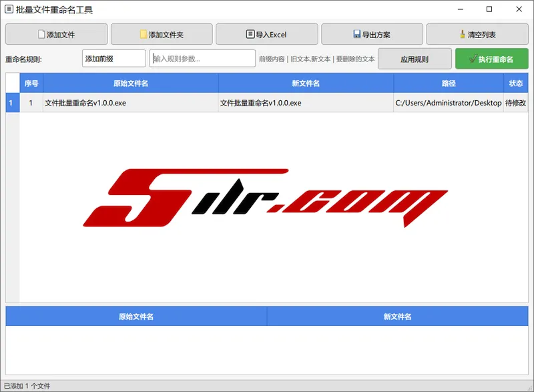The width and height of the screenshot is (534, 392).
Task: Select the 新文件名 header in the file list
Action: (306, 83)
